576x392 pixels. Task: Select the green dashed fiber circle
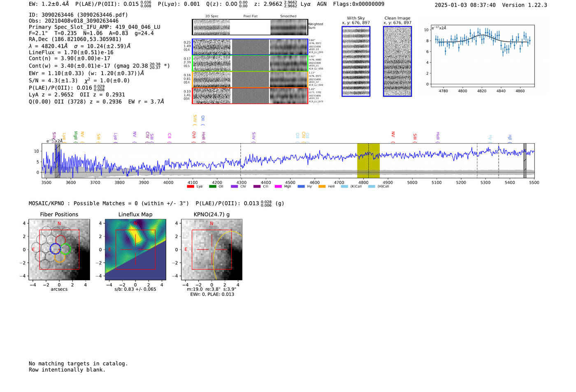66,249
